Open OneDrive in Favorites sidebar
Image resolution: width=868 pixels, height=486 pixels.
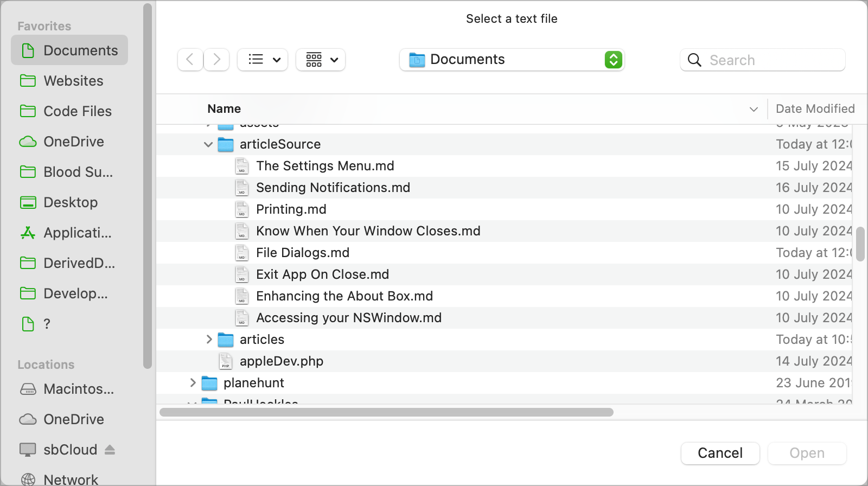pos(69,142)
